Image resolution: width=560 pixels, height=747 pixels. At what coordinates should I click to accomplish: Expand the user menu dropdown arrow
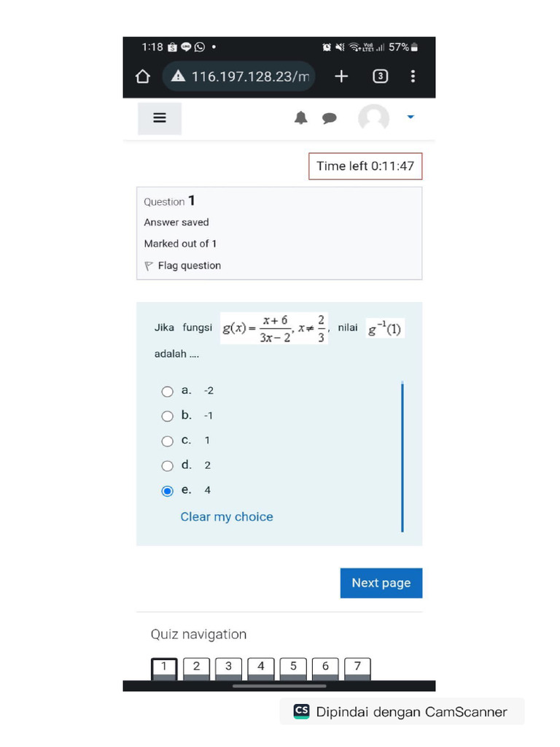pos(411,117)
